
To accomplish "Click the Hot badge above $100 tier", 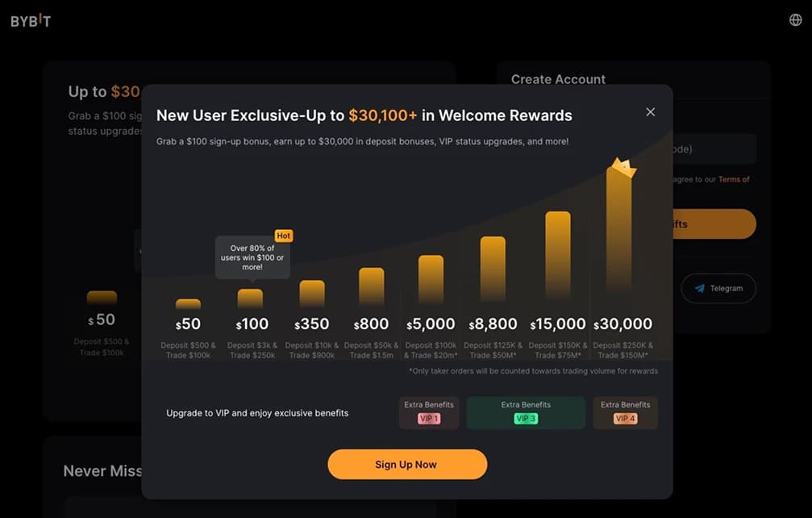I will point(283,236).
